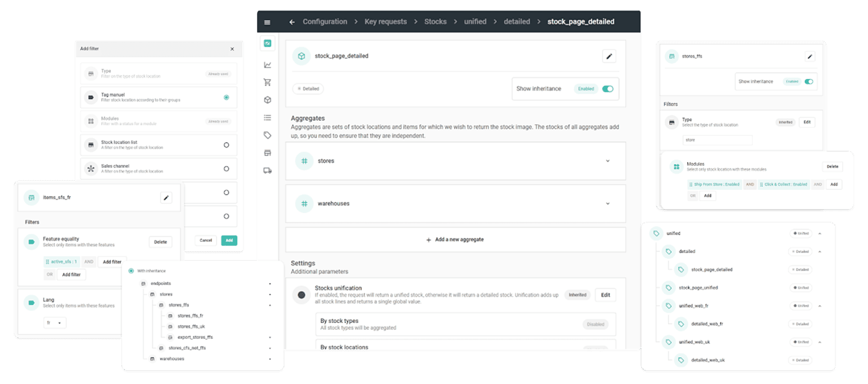Click the back arrow next to Configuration

(x=292, y=22)
